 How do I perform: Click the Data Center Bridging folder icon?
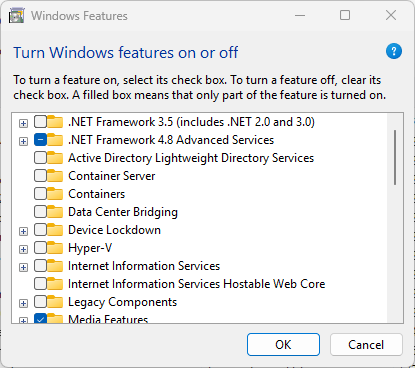coord(55,212)
